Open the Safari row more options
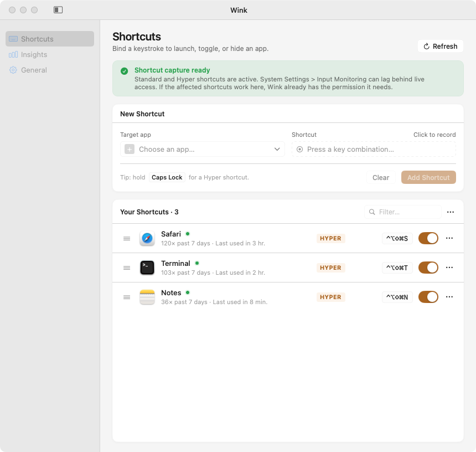This screenshot has width=476, height=452. (x=449, y=238)
